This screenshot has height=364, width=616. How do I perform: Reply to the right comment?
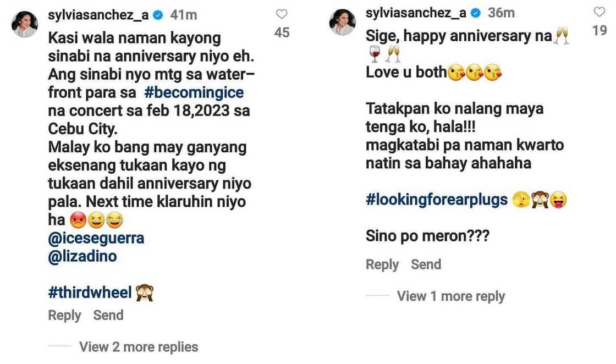[382, 264]
